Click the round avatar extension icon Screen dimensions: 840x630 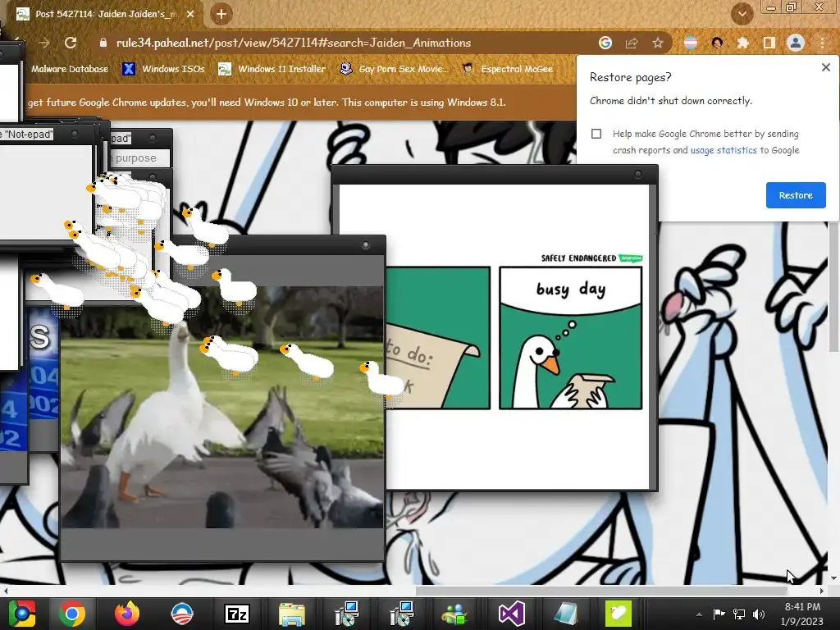tap(717, 43)
